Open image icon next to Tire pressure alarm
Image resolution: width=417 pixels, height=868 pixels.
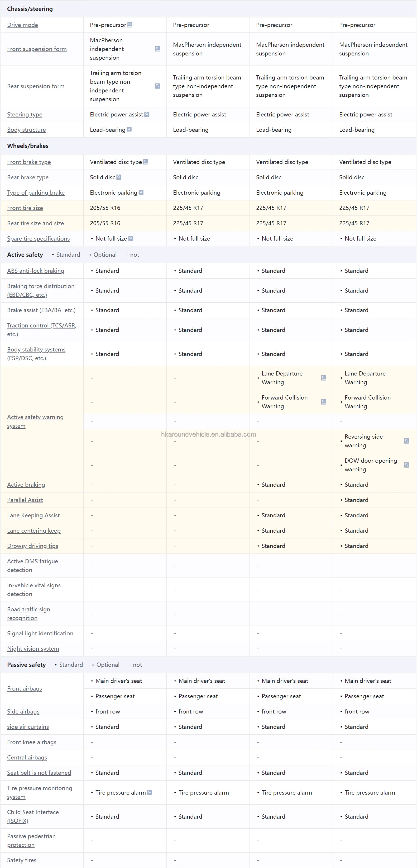[x=150, y=792]
